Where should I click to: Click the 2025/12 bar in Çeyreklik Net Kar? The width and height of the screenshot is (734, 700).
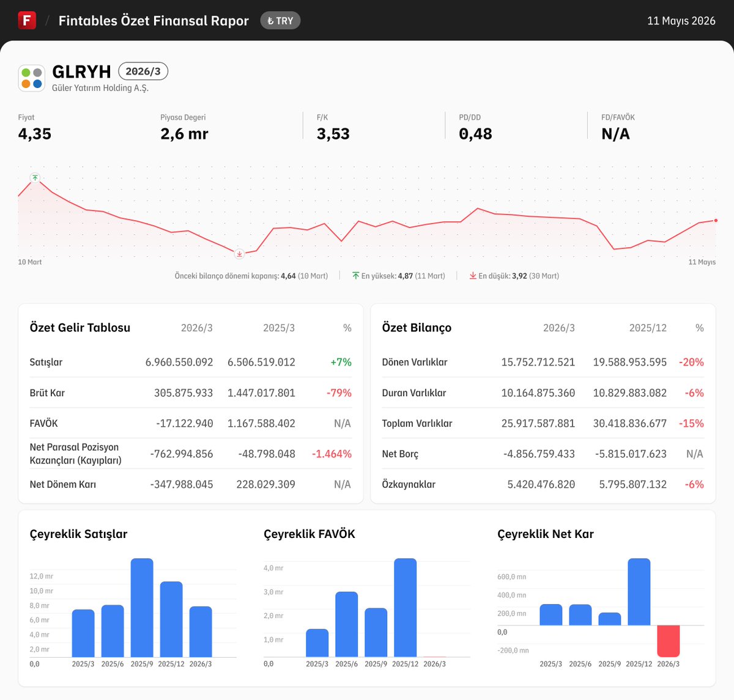point(639,592)
